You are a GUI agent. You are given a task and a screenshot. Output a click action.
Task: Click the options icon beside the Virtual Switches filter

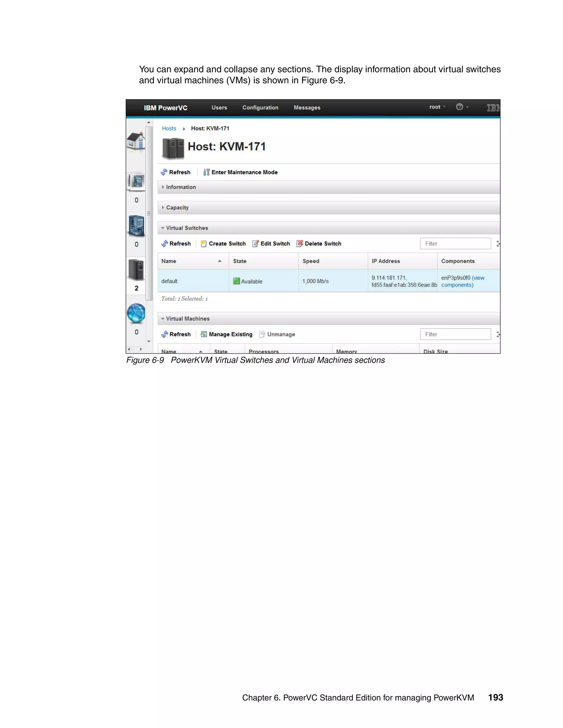click(498, 244)
